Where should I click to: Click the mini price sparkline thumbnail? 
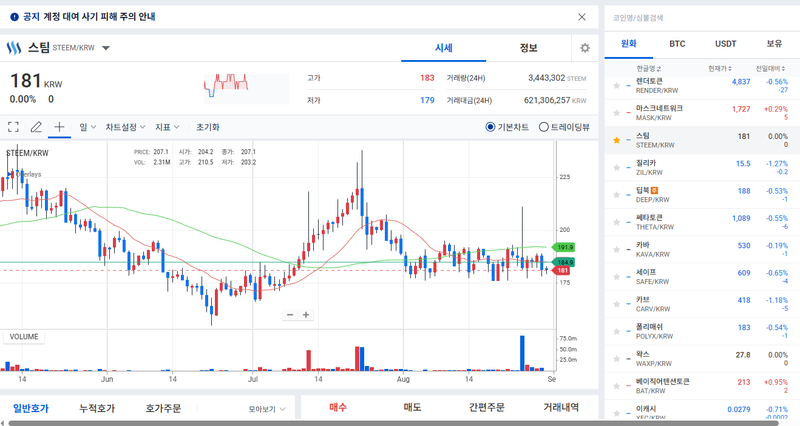pyautogui.click(x=246, y=89)
